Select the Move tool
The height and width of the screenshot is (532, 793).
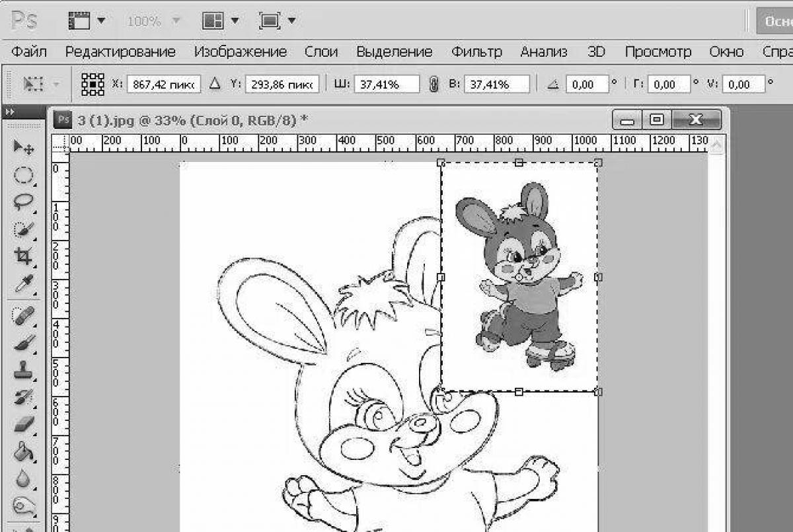(24, 147)
